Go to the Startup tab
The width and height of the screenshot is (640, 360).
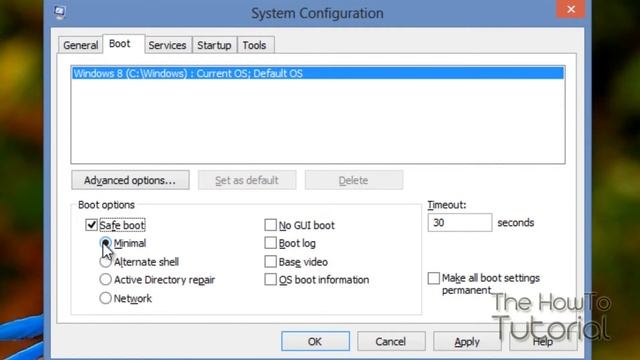[x=214, y=45]
